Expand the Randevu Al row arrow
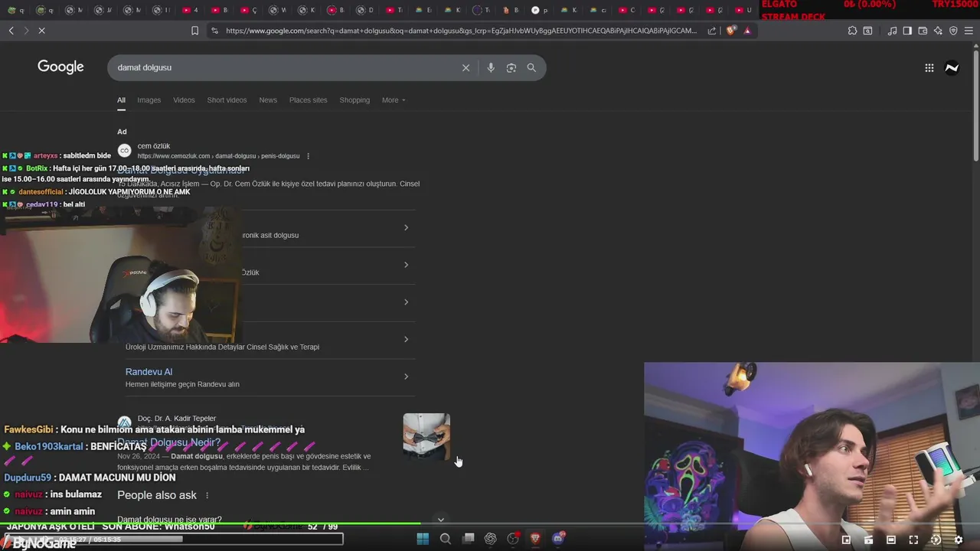980x551 pixels. coord(406,377)
